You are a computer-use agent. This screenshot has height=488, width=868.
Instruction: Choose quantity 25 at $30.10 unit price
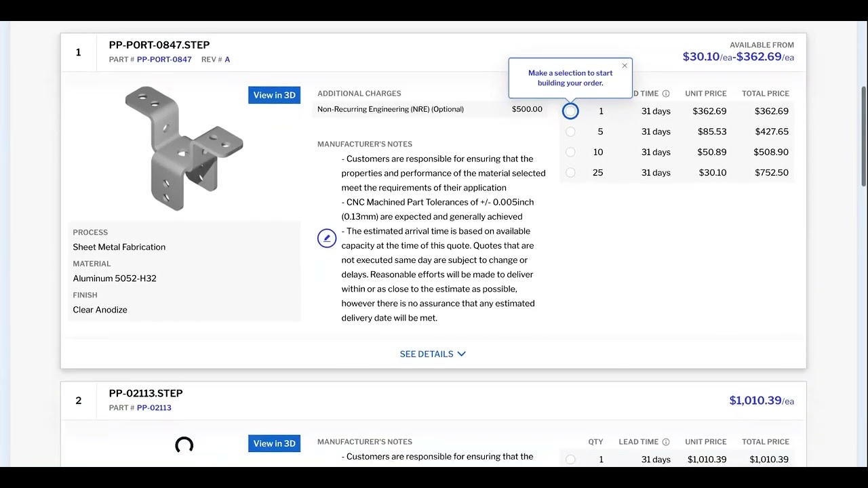pyautogui.click(x=570, y=172)
